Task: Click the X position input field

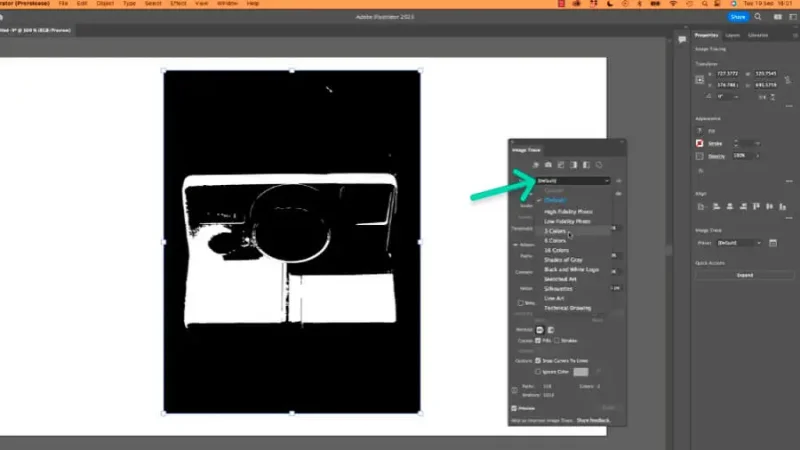Action: 727,73
